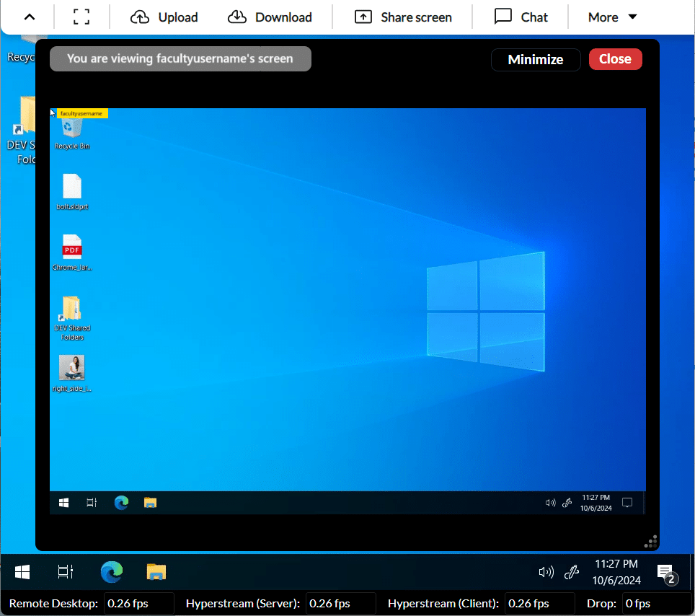Click the fullscreen icon in the top toolbar
Image resolution: width=695 pixels, height=616 pixels.
81,16
